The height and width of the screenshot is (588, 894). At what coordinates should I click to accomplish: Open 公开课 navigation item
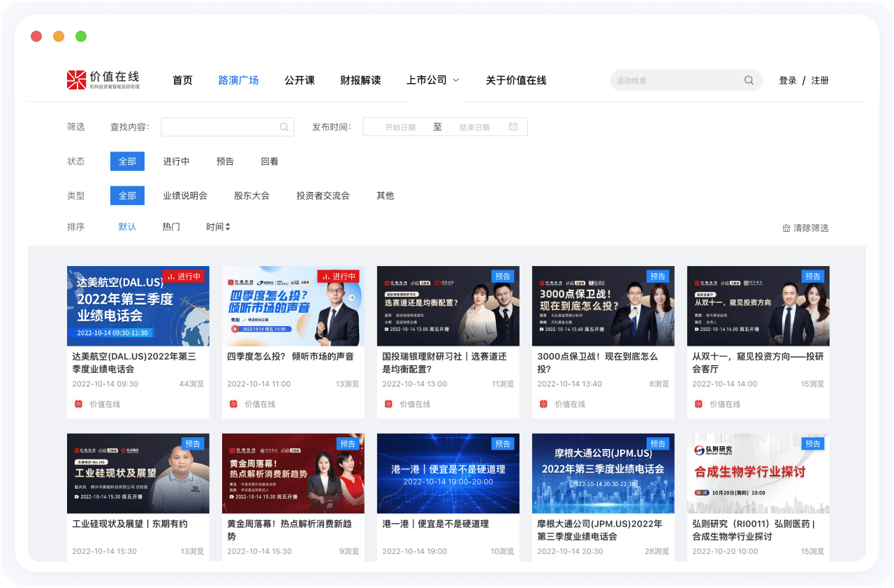(x=300, y=80)
